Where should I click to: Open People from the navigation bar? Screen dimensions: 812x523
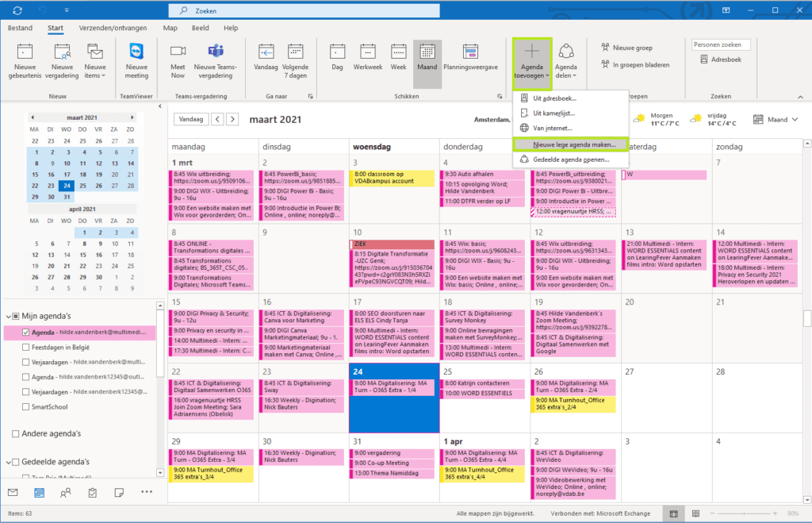pyautogui.click(x=65, y=492)
